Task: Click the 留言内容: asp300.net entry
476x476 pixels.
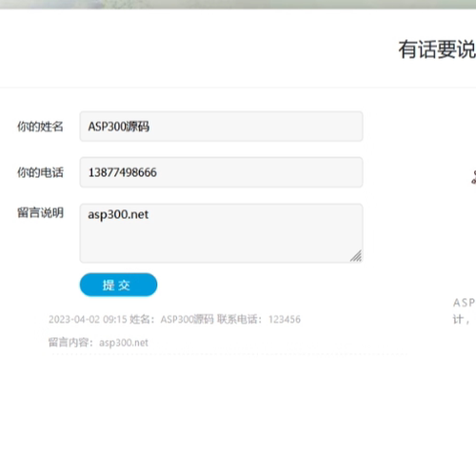Action: coord(98,343)
